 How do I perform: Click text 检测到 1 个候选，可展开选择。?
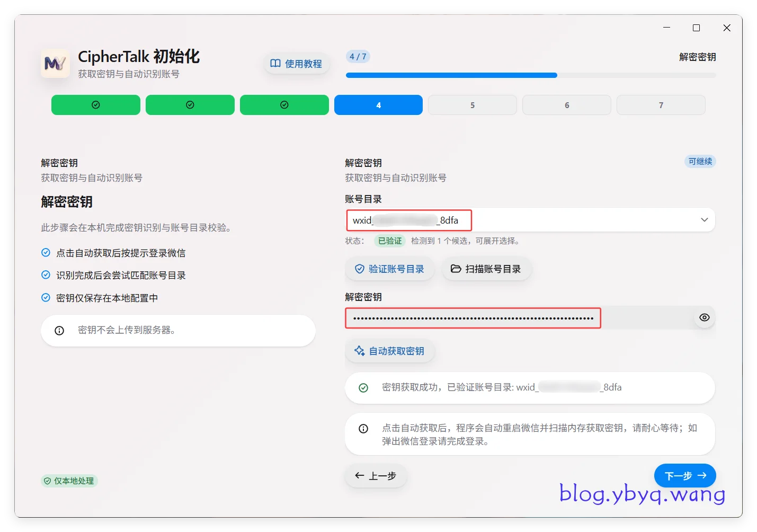[466, 241]
